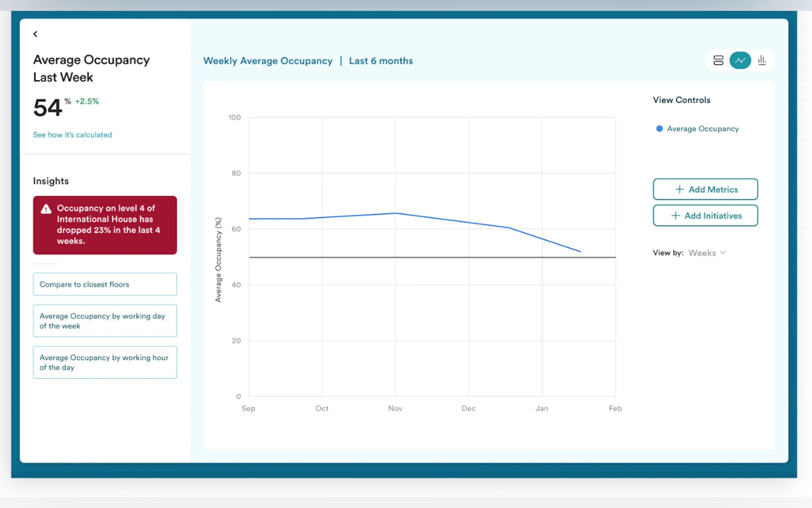812x508 pixels.
Task: Switch to bar chart view icon
Action: [x=761, y=60]
